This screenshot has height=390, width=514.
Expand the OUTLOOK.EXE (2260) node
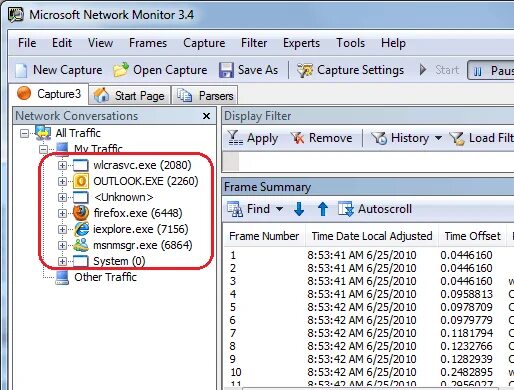point(62,181)
